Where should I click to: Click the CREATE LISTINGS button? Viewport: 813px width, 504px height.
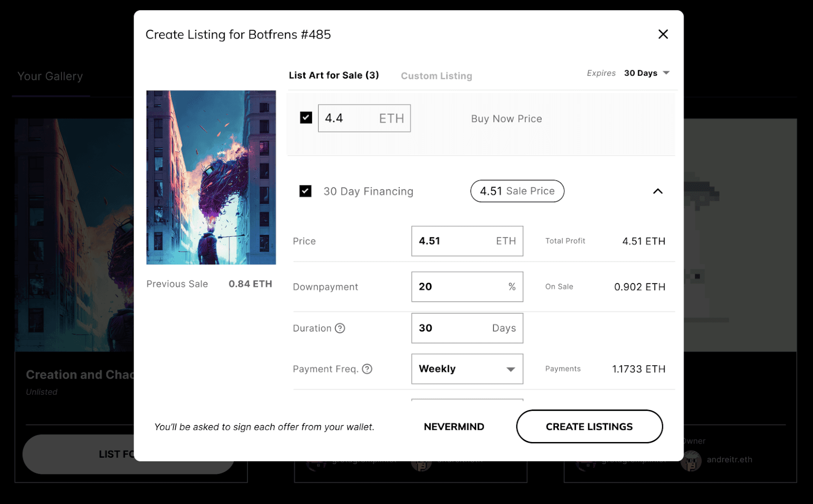coord(589,426)
